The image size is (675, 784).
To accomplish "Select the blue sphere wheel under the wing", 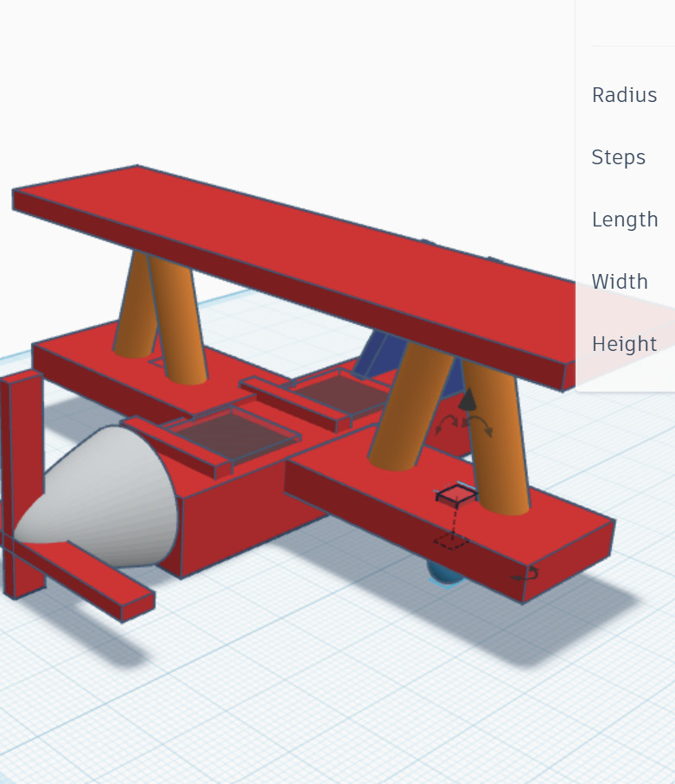I will (444, 573).
